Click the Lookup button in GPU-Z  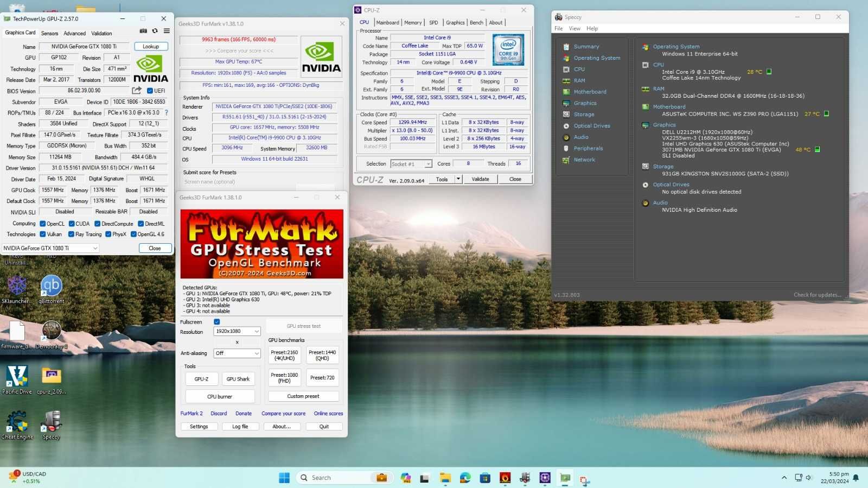pyautogui.click(x=151, y=47)
